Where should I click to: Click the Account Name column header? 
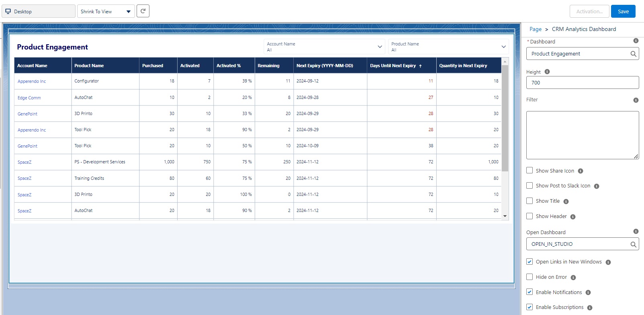43,66
